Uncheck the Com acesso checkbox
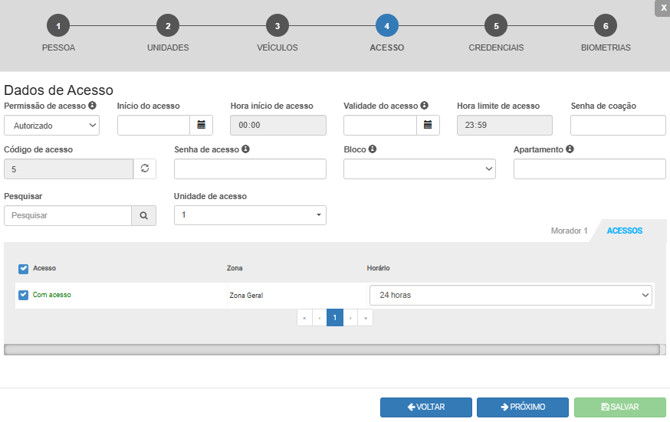The image size is (670, 422). [x=23, y=295]
